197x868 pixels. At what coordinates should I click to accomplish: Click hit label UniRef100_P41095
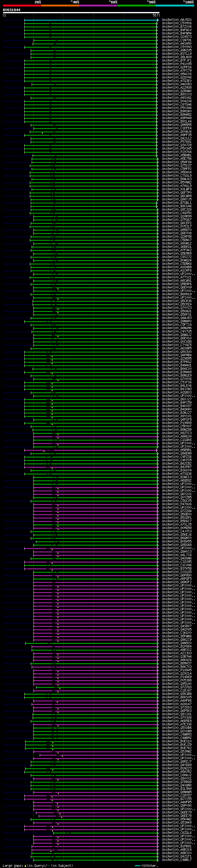tap(176, 64)
